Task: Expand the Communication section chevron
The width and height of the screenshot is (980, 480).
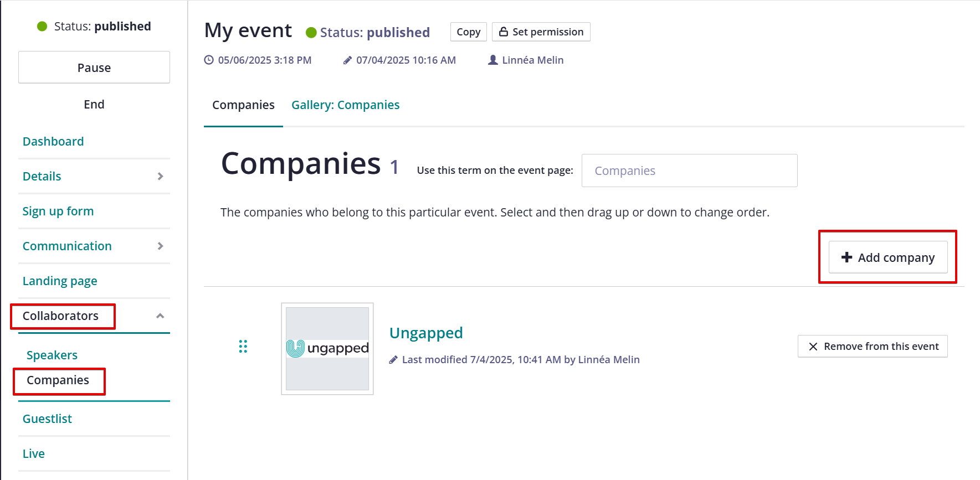Action: pyautogui.click(x=161, y=246)
